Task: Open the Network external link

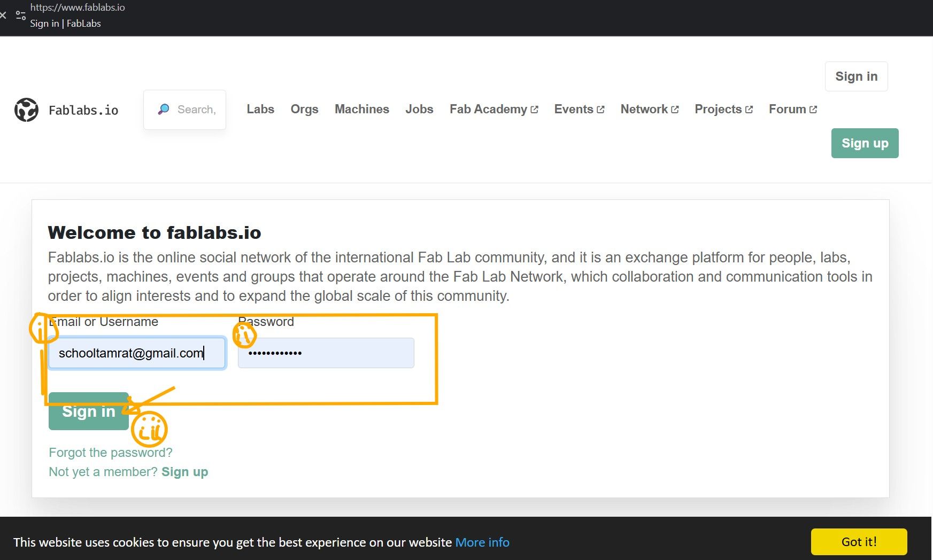Action: 649,109
